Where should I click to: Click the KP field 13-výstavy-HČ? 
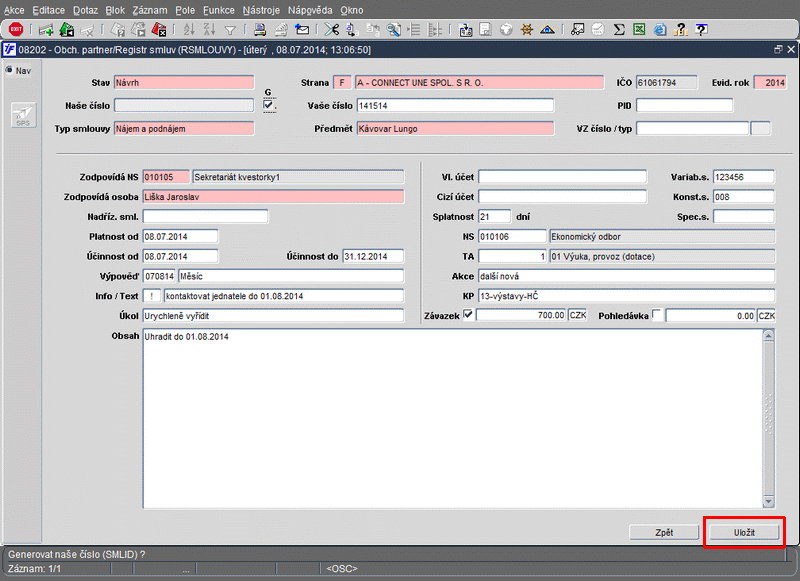coord(627,296)
